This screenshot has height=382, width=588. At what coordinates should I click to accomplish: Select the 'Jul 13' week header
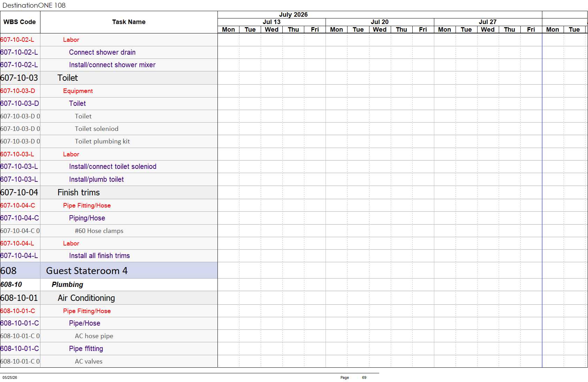272,22
